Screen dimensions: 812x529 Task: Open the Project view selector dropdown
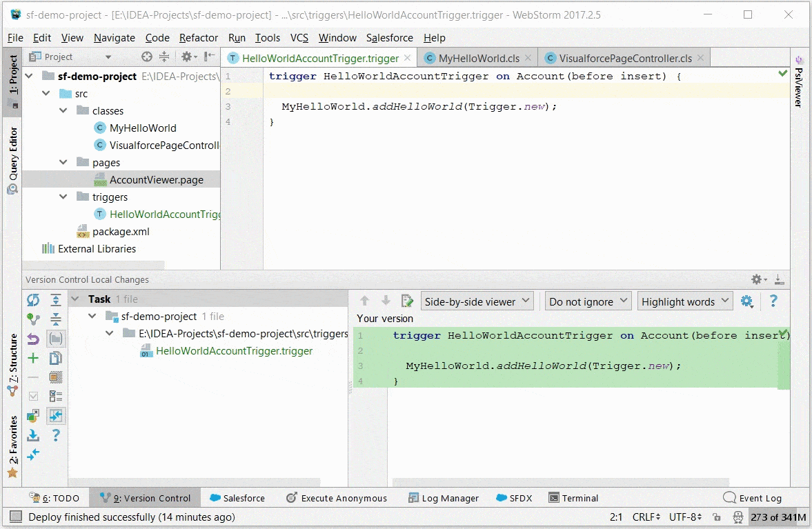(x=70, y=57)
